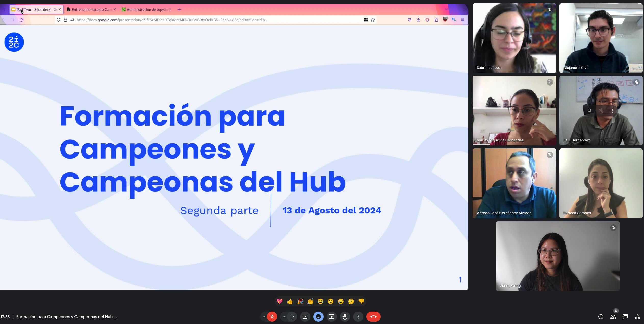Open more options on Paul Hernandez's tile

[x=612, y=111]
